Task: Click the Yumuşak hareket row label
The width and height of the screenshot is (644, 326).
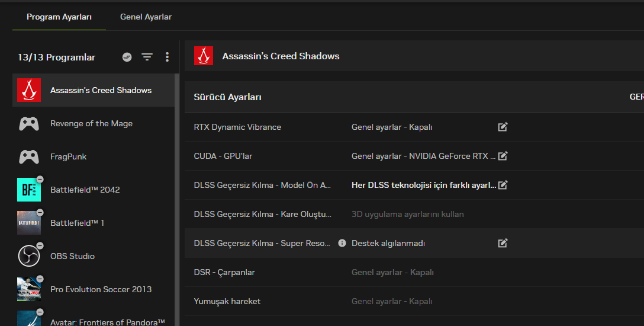Action: [x=227, y=301]
